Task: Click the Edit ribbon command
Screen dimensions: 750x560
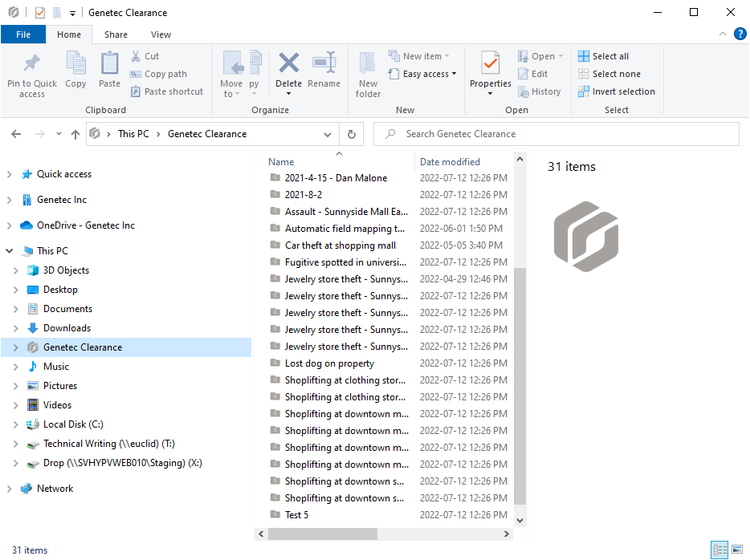Action: click(533, 74)
